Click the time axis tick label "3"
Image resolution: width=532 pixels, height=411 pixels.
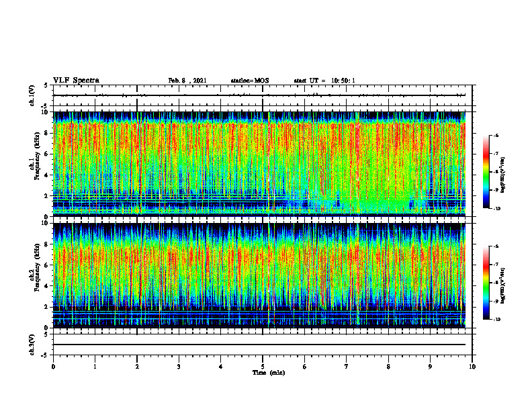click(179, 367)
